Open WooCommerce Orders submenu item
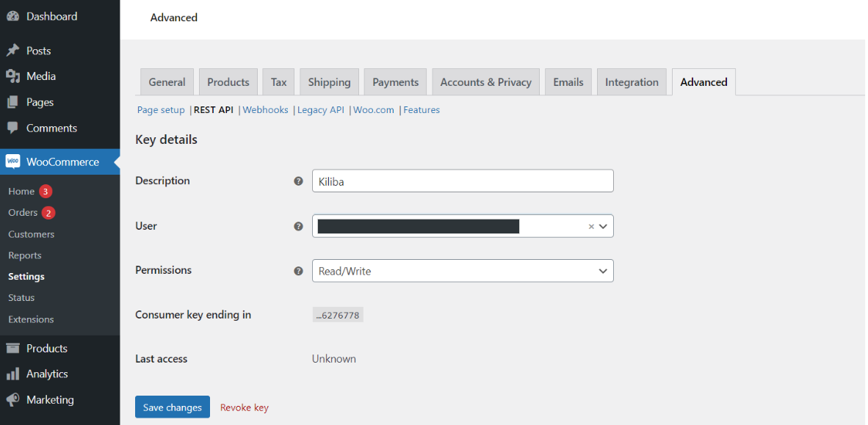The width and height of the screenshot is (868, 425). pyautogui.click(x=23, y=213)
